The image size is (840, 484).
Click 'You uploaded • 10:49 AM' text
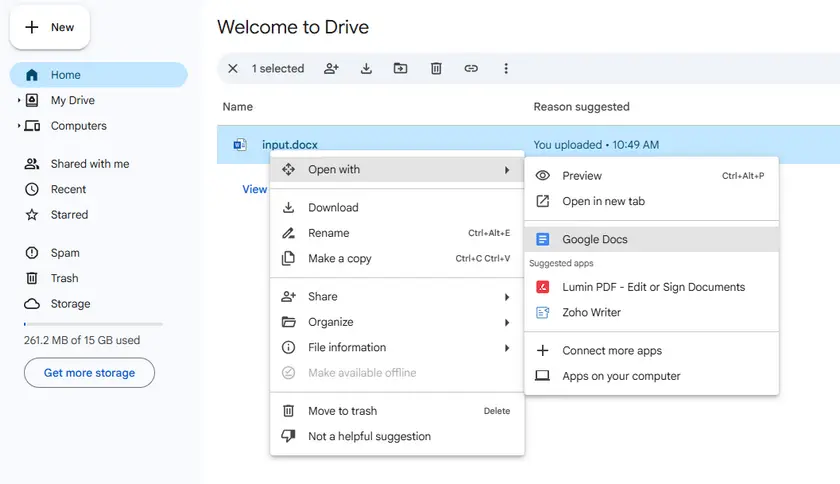coord(596,145)
